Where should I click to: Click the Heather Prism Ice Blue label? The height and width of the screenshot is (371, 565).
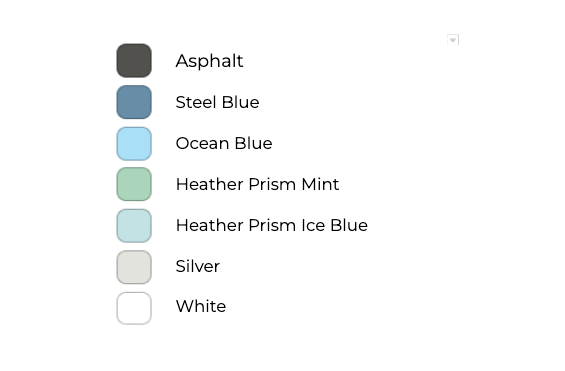(272, 225)
